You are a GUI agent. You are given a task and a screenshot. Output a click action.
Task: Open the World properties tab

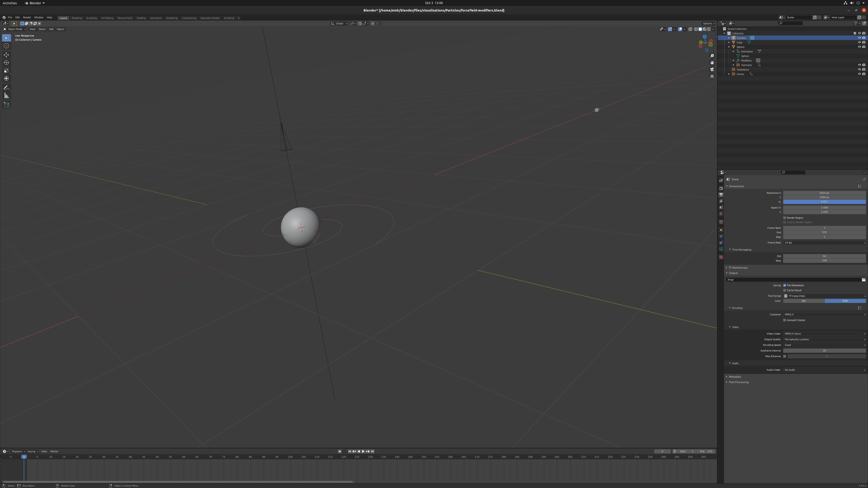click(x=721, y=214)
